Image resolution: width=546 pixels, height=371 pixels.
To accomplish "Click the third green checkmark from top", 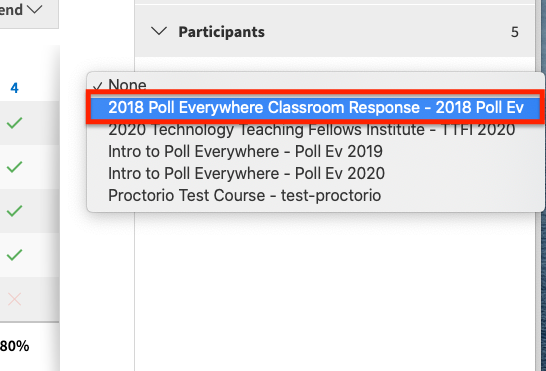I will click(14, 211).
